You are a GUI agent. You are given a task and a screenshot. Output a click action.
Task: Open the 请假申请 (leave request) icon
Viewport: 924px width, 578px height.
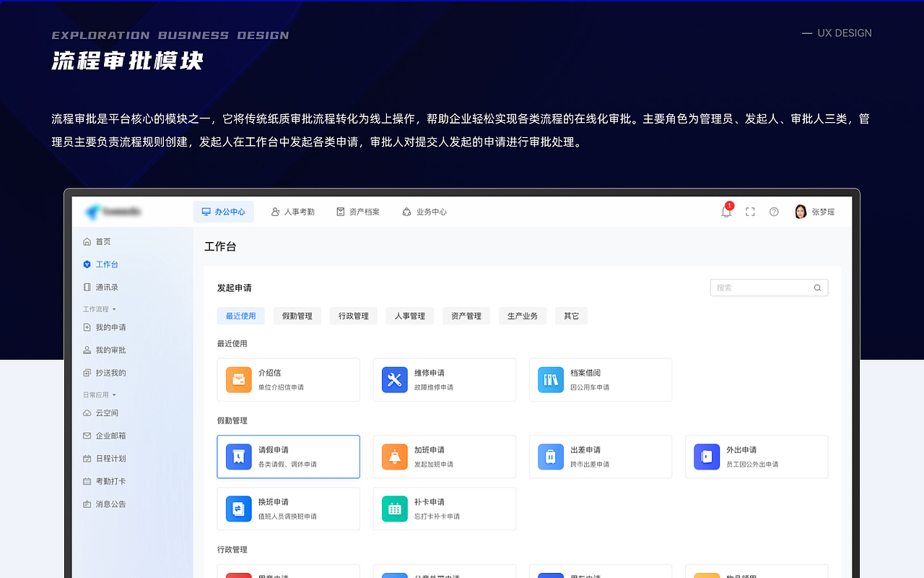point(238,457)
